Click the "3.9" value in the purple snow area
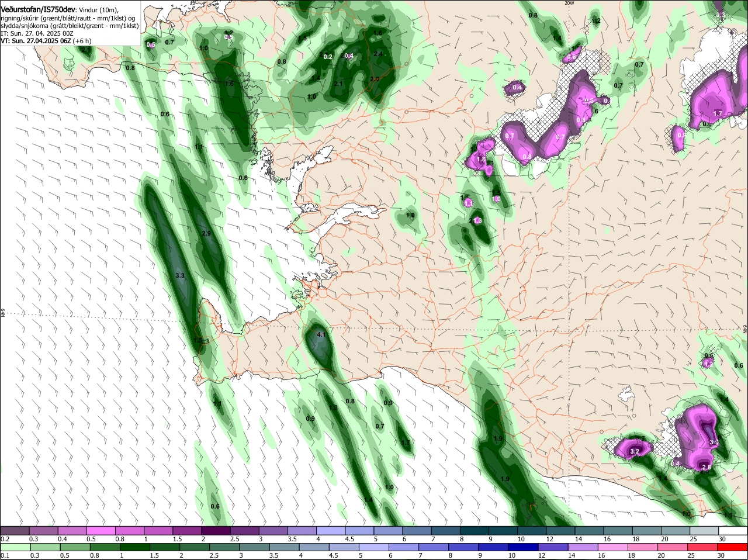The image size is (748, 560). point(714,443)
